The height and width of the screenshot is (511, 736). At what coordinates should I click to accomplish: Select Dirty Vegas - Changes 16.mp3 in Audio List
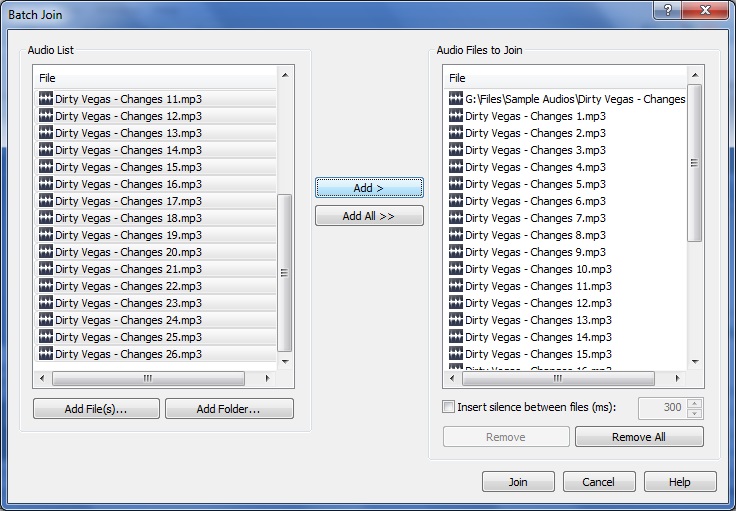[155, 184]
